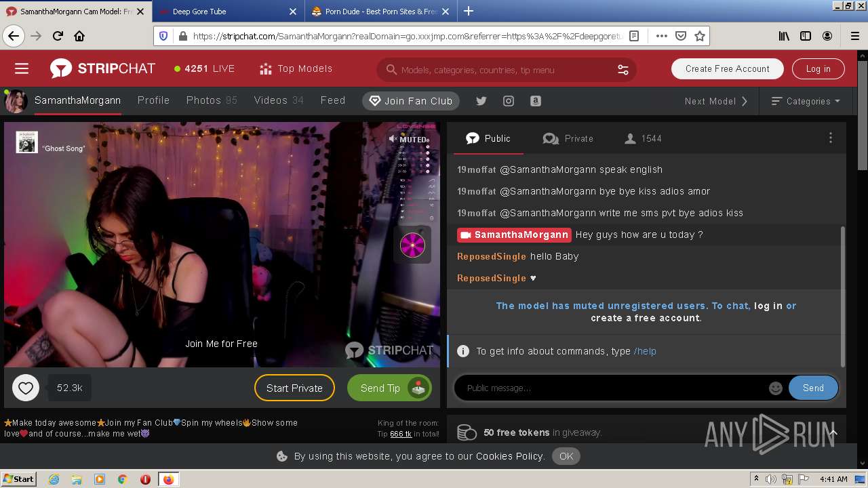Unmute the video stream
The height and width of the screenshot is (488, 868).
pos(408,139)
